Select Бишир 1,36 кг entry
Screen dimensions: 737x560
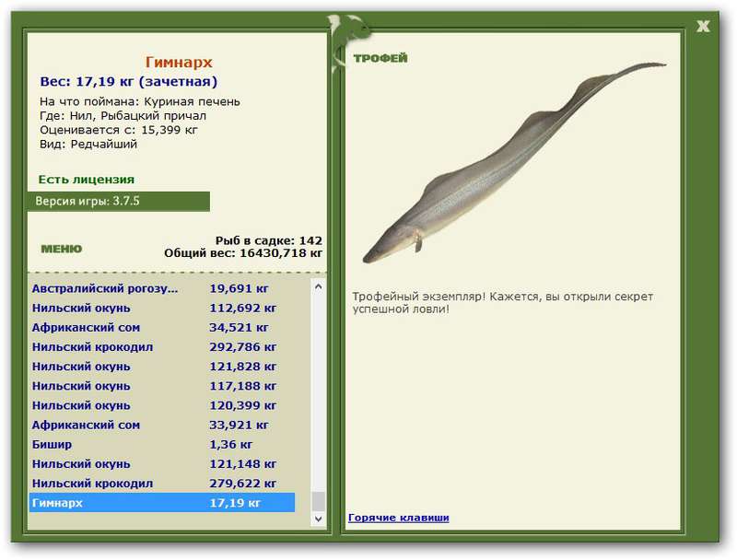click(x=162, y=445)
